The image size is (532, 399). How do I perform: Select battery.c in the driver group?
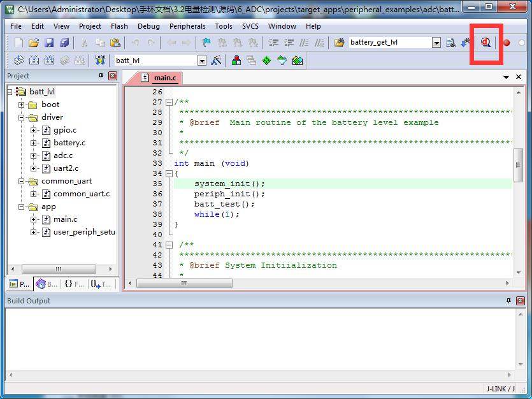(x=69, y=143)
